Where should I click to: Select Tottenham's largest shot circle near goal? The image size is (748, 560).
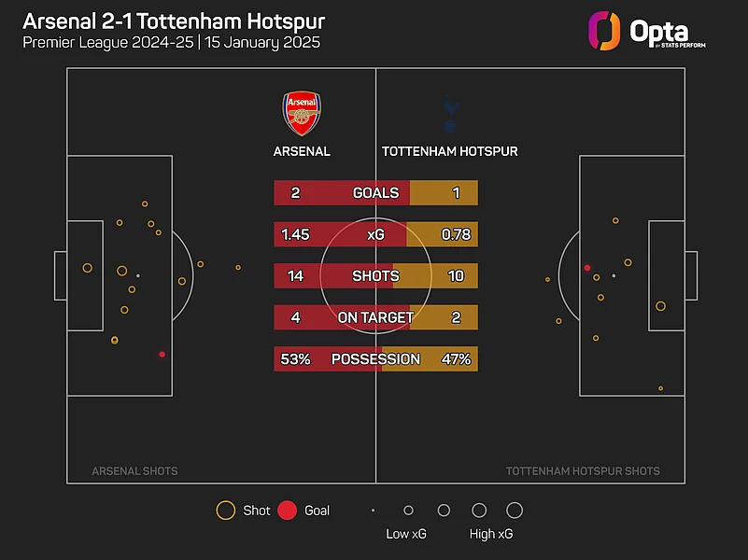(660, 306)
